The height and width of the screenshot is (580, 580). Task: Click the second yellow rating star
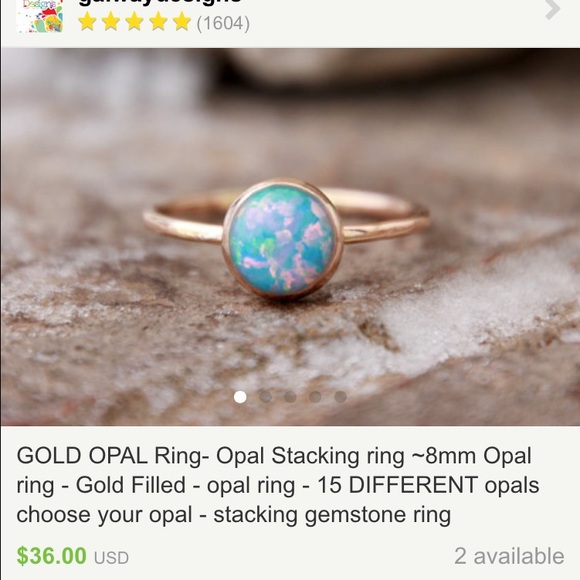[x=111, y=22]
